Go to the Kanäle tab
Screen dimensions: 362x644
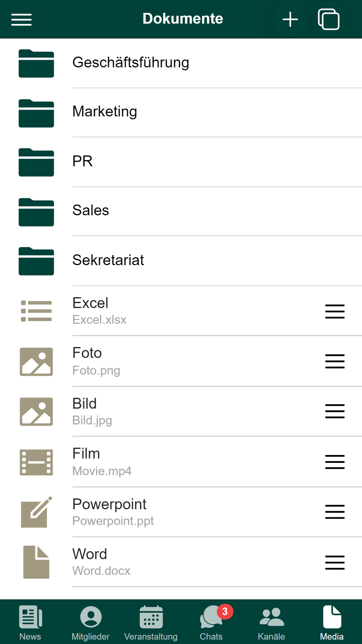tap(271, 623)
